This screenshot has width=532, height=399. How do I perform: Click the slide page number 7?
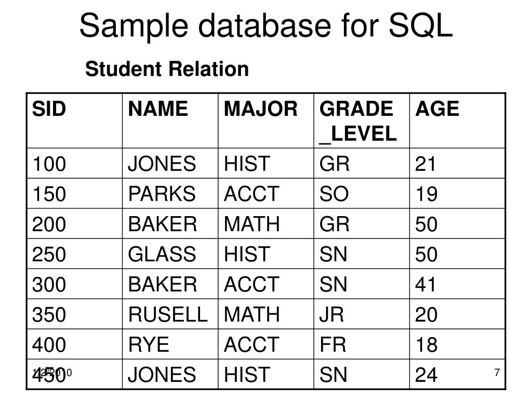coord(497,373)
